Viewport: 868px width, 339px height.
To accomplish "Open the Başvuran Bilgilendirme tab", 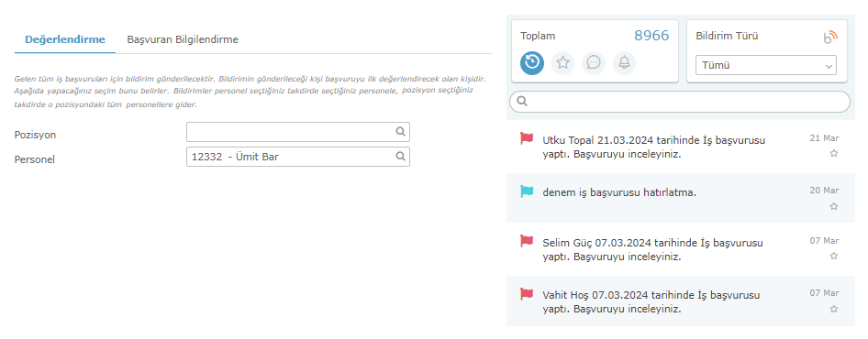I will [x=183, y=39].
